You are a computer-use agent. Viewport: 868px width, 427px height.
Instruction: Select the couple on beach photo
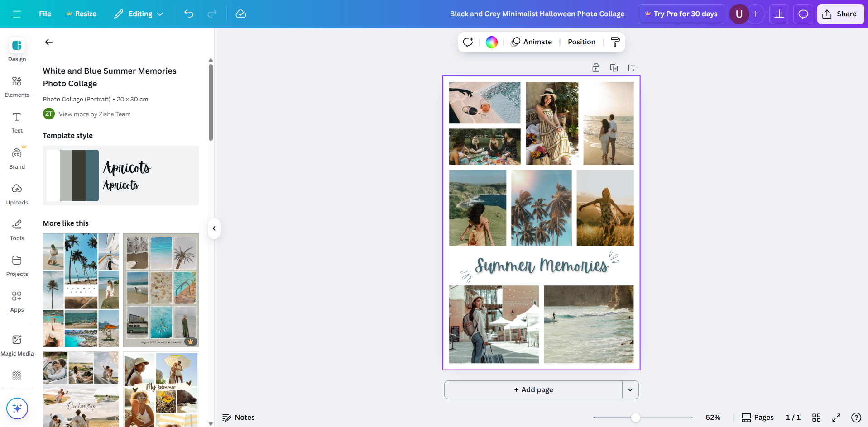pos(609,123)
